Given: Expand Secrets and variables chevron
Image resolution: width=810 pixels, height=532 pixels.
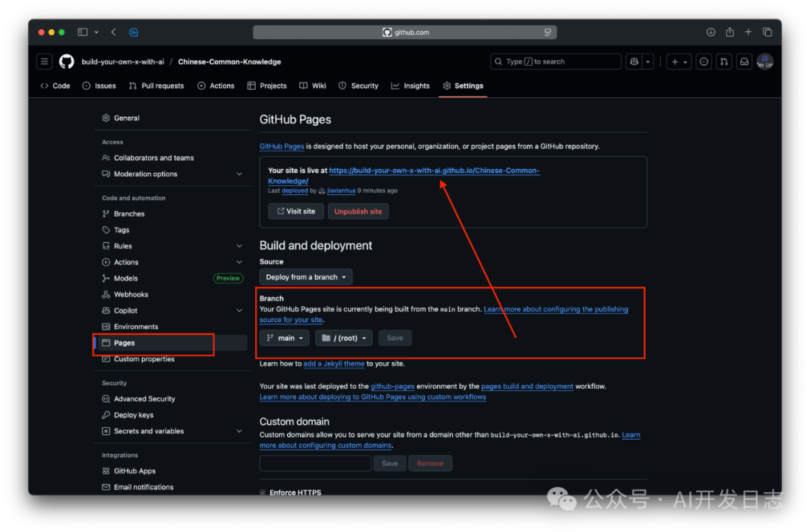Looking at the screenshot, I should pyautogui.click(x=239, y=432).
